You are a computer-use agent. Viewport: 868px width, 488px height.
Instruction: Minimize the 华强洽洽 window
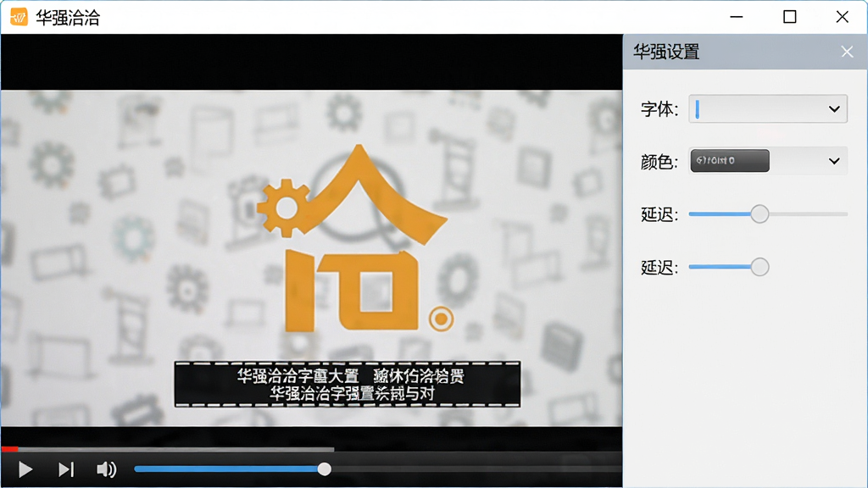[x=737, y=17]
